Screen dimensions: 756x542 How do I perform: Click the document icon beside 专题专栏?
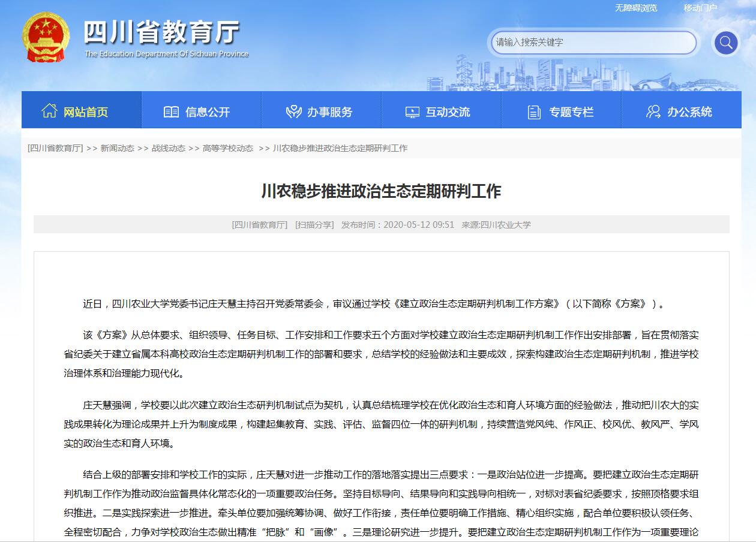[534, 112]
